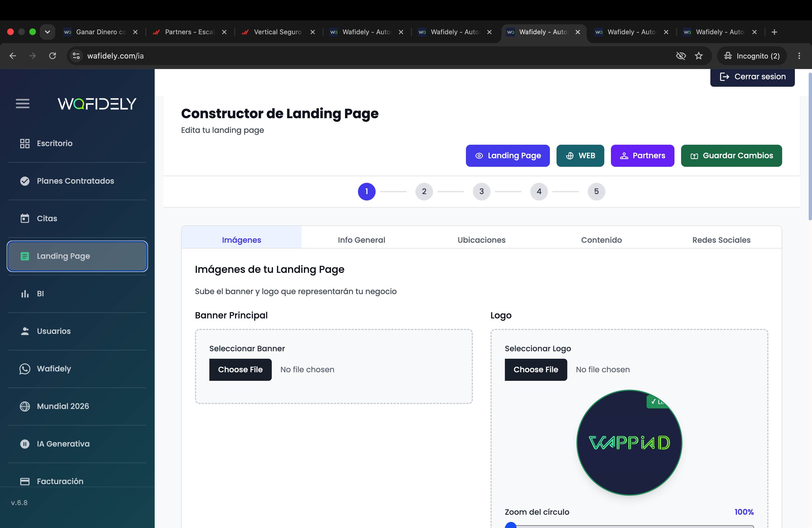812x528 pixels.
Task: Go to Citas calendar section
Action: coord(77,218)
